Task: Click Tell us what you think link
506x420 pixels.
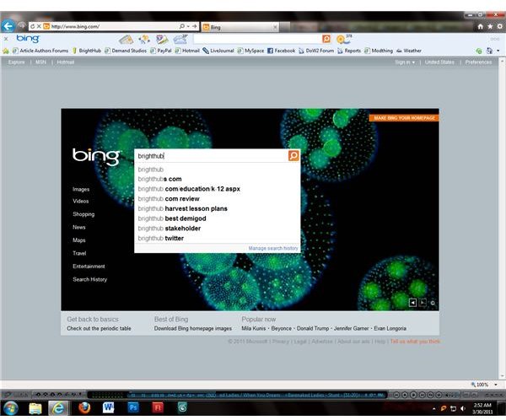Action: [x=415, y=342]
